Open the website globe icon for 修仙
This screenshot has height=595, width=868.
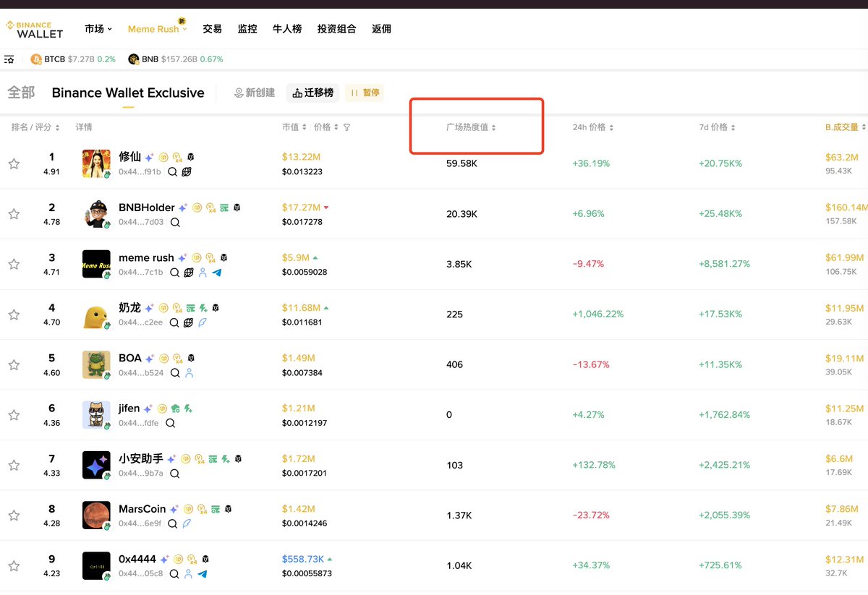(187, 172)
